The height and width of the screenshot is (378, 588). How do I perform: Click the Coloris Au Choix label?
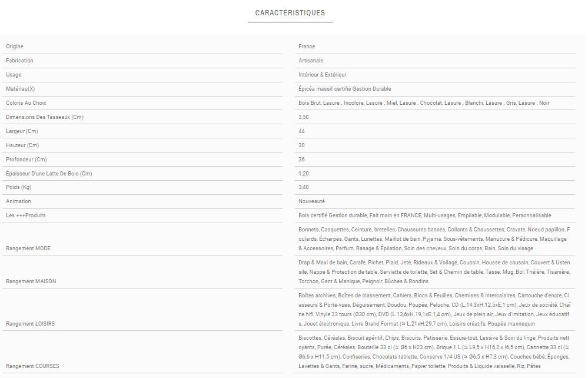point(26,103)
